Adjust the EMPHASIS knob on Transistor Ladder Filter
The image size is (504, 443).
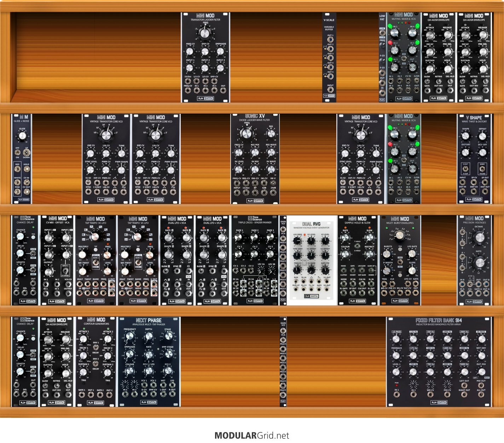[x=220, y=52]
